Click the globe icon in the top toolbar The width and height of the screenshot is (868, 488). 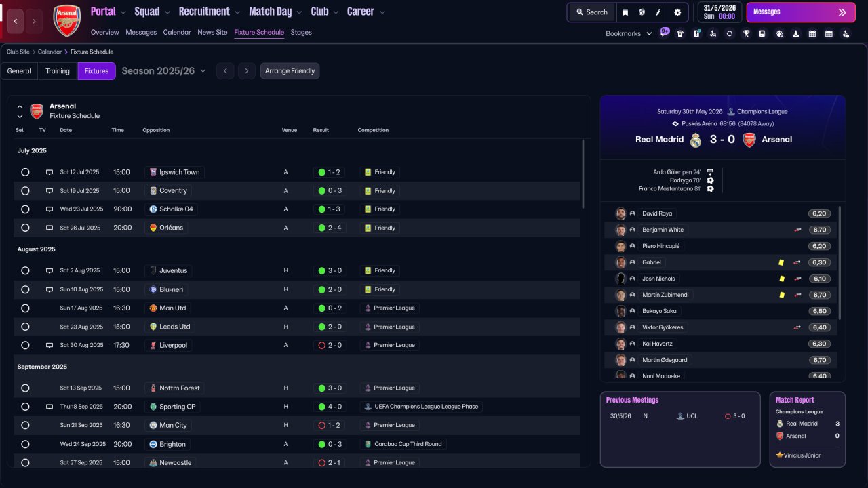click(x=642, y=12)
